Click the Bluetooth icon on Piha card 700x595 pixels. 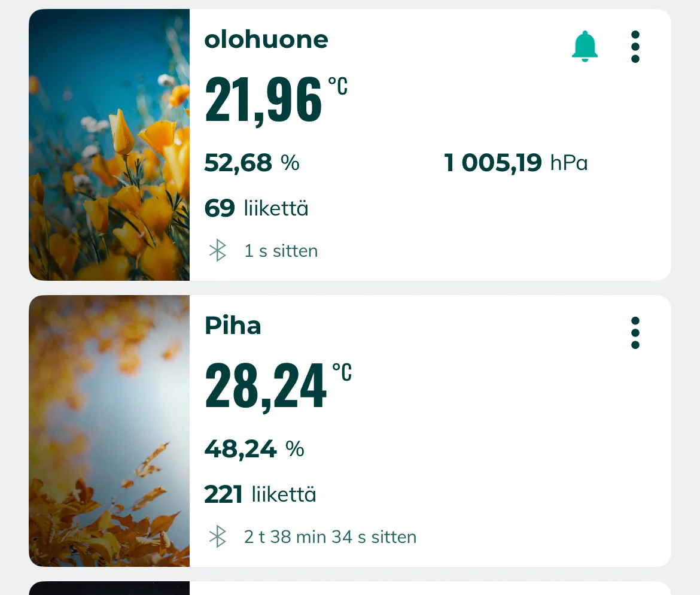[218, 536]
